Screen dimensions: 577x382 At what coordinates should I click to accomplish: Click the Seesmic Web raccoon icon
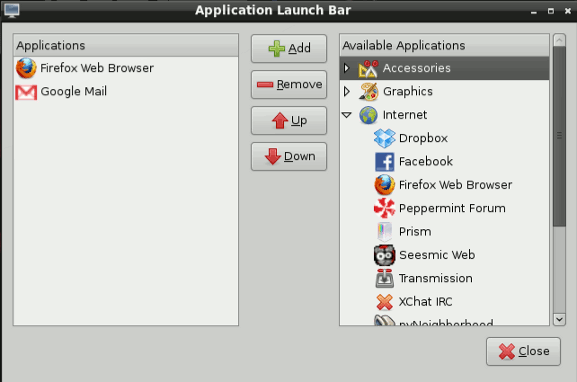point(385,255)
